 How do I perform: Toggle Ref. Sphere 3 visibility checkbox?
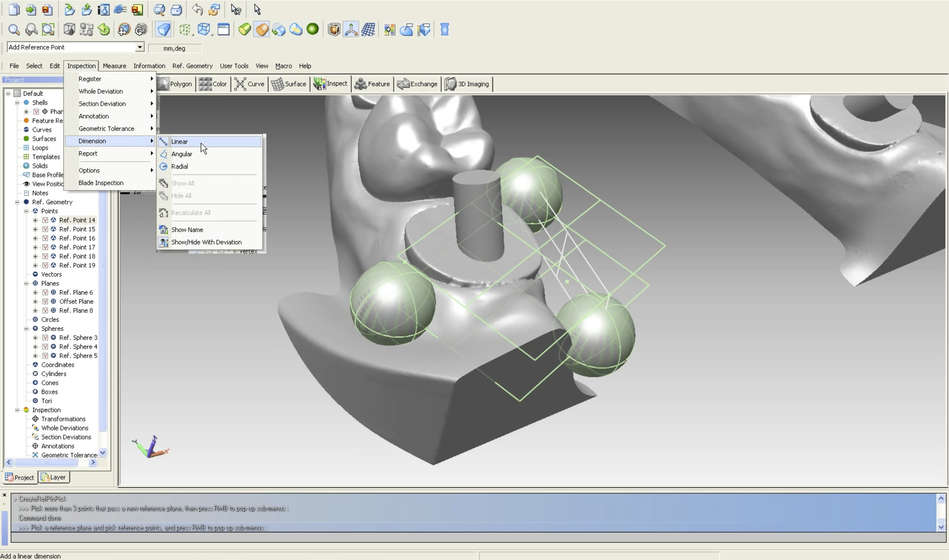pos(45,338)
